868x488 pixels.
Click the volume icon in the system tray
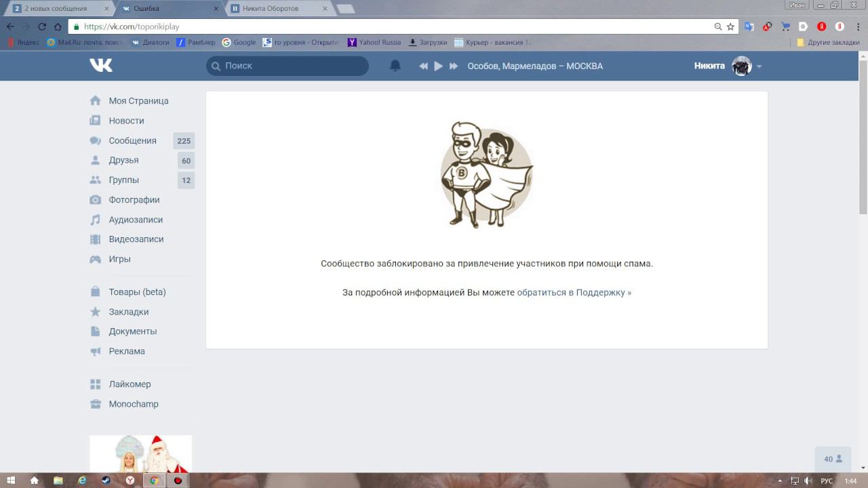(808, 481)
